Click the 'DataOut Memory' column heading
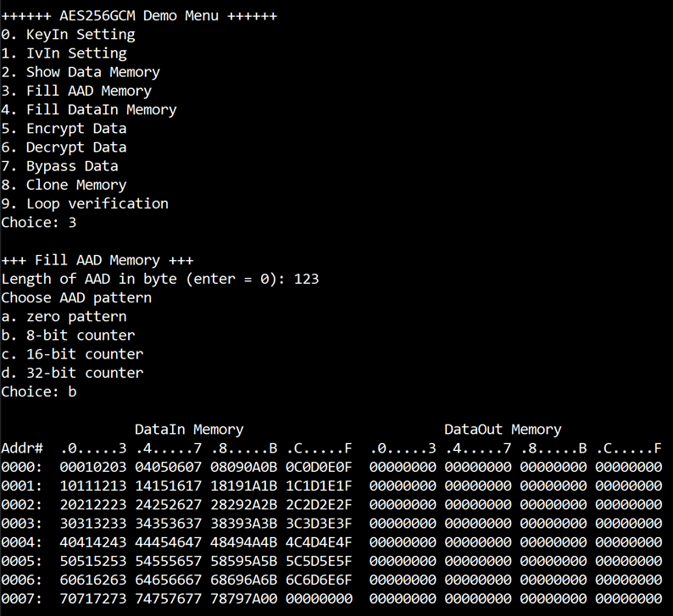This screenshot has width=673, height=616. click(x=503, y=430)
